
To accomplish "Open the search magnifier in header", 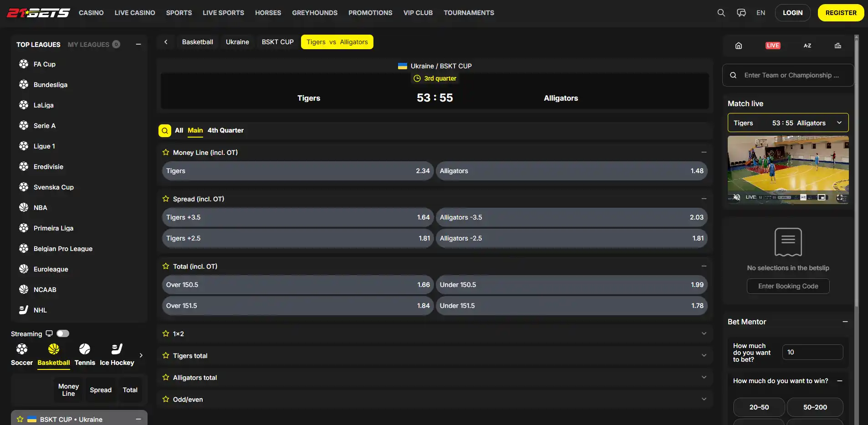I will click(x=721, y=13).
